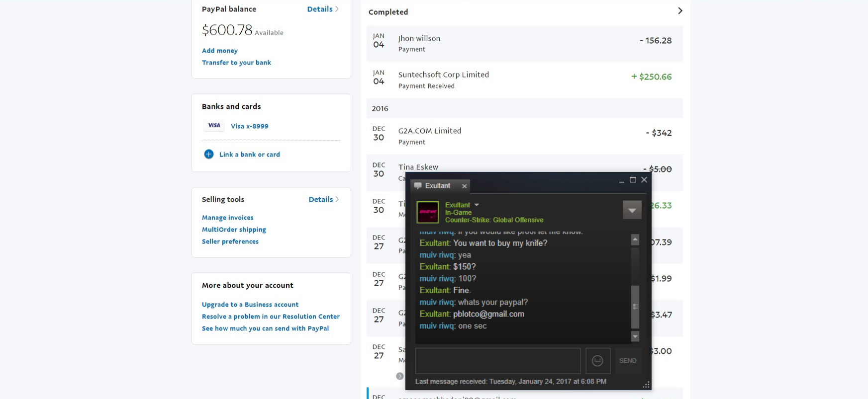This screenshot has width=868, height=399.
Task: Click Add money link
Action: [x=220, y=51]
